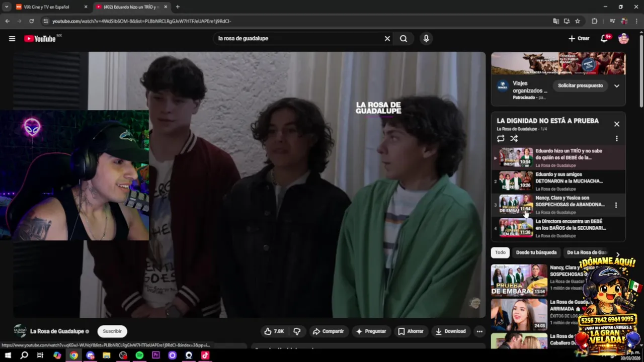Image resolution: width=644 pixels, height=362 pixels.
Task: Open Windows Start menu
Action: (x=8, y=355)
